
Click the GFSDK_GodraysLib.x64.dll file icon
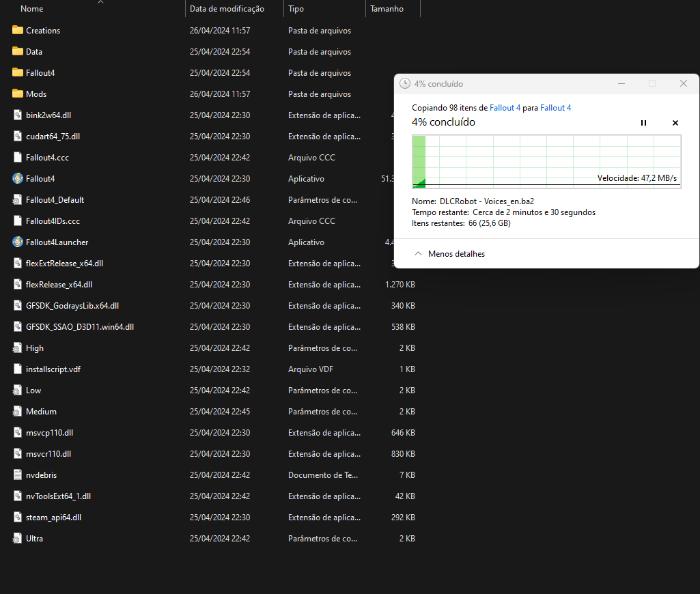[17, 306]
